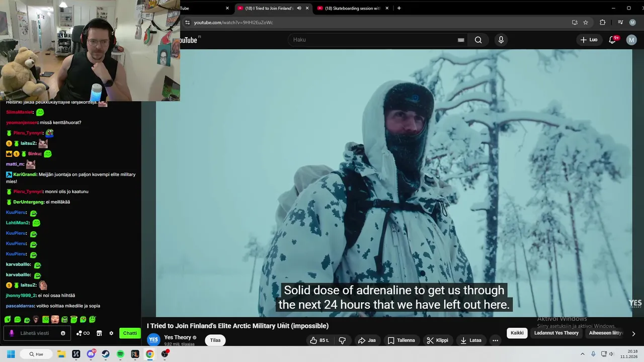Click the install app icon in address bar
The image size is (644, 362).
click(x=575, y=22)
